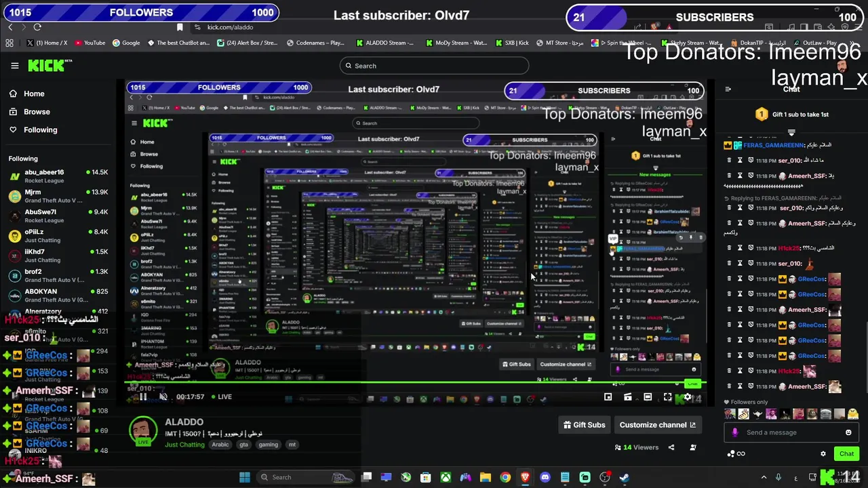Click the Kick search field

[x=434, y=66]
